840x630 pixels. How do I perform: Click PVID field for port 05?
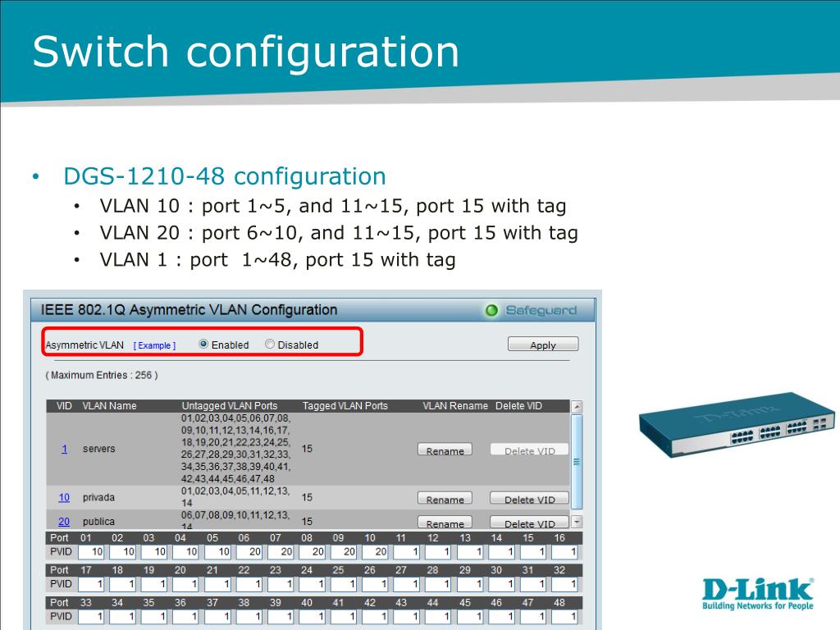[x=217, y=551]
